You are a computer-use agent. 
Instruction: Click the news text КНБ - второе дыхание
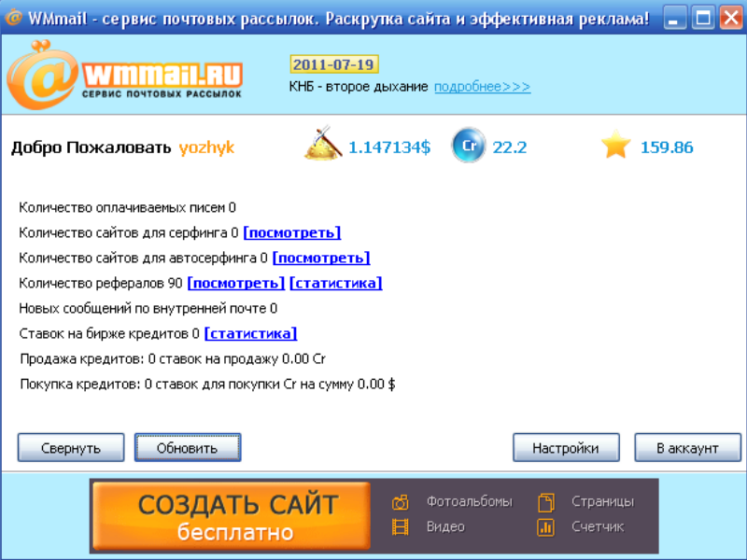[x=359, y=87]
